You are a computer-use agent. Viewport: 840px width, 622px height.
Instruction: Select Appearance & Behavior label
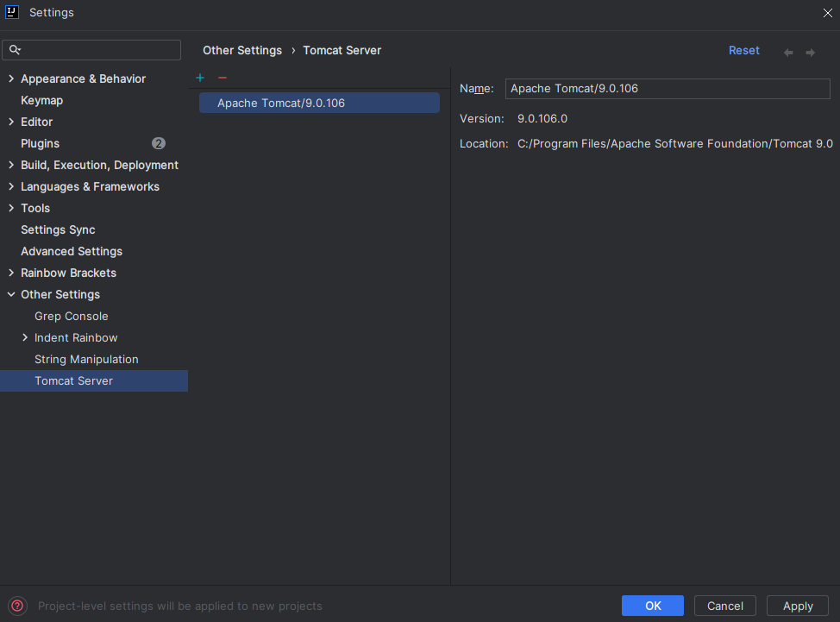click(83, 79)
